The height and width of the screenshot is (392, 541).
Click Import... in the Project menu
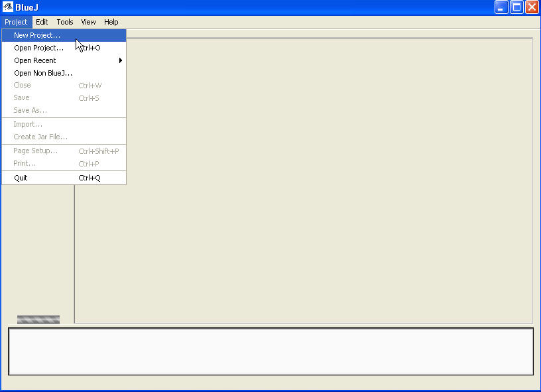28,124
